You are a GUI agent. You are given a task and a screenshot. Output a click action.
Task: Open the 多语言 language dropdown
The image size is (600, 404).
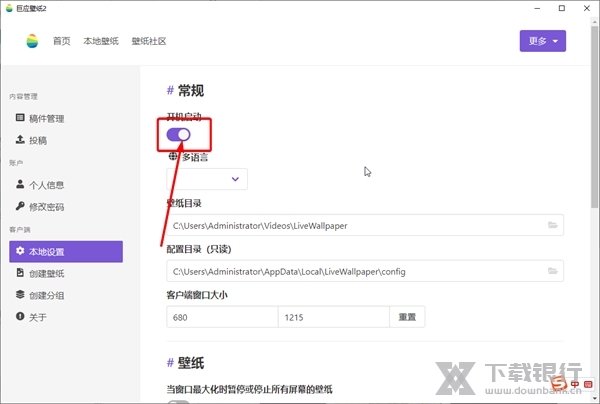[x=207, y=179]
